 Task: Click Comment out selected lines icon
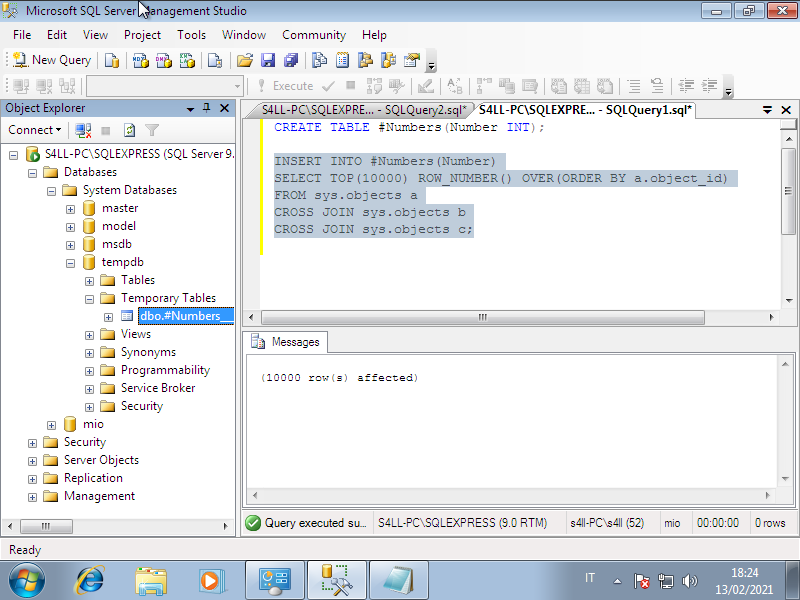point(634,86)
